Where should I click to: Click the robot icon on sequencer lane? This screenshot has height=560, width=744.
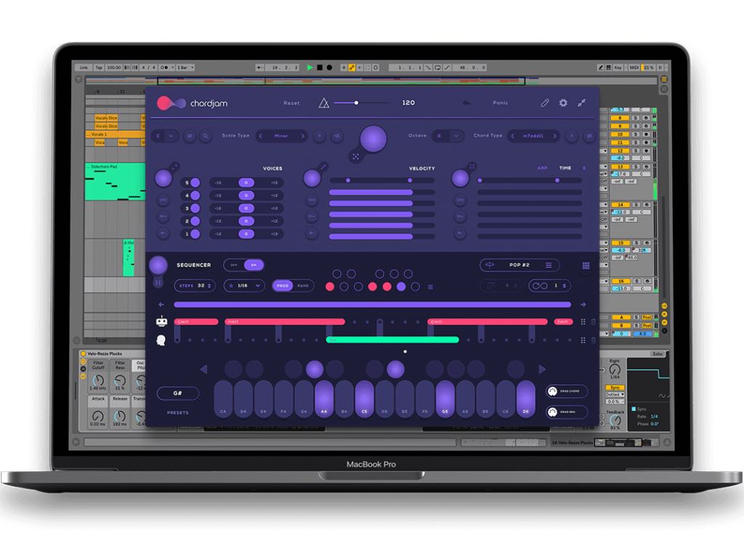[x=161, y=322]
